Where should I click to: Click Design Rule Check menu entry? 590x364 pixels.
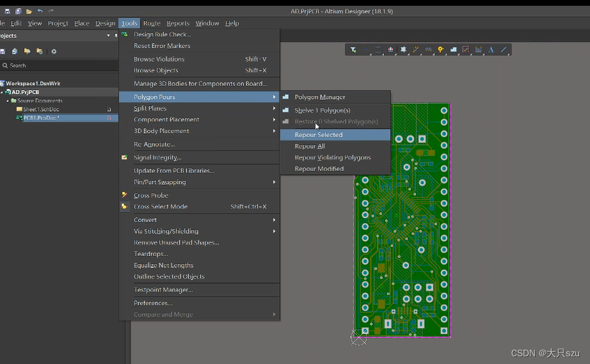(x=163, y=35)
